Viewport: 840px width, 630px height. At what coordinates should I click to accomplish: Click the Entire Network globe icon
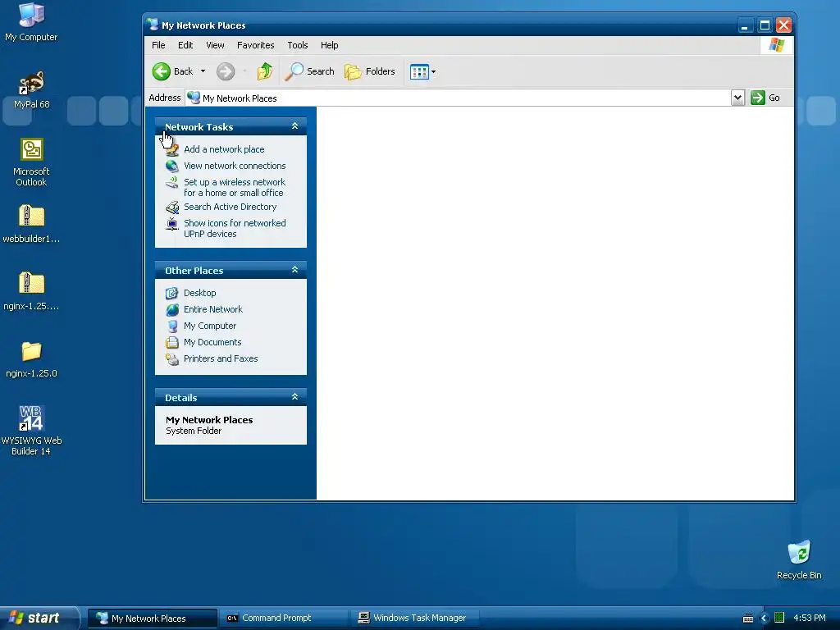172,309
